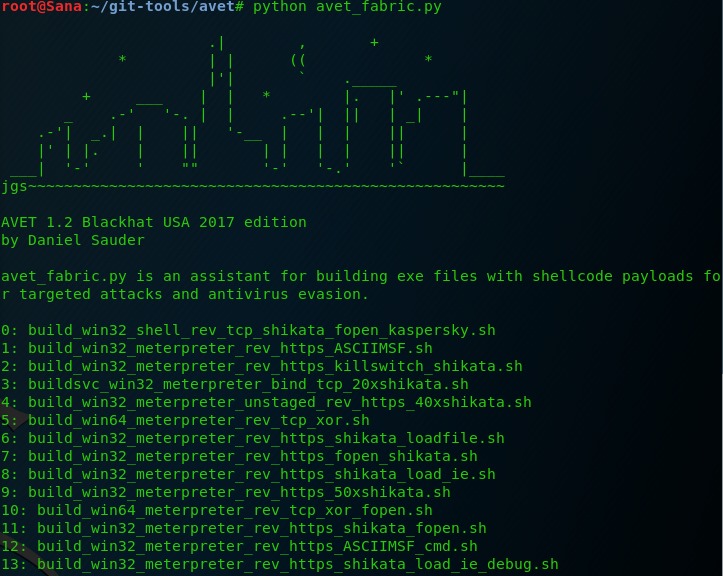Click option 6 rev_https_shikata_loadfile.sh
Viewport: 723px width, 576px height.
pos(253,438)
